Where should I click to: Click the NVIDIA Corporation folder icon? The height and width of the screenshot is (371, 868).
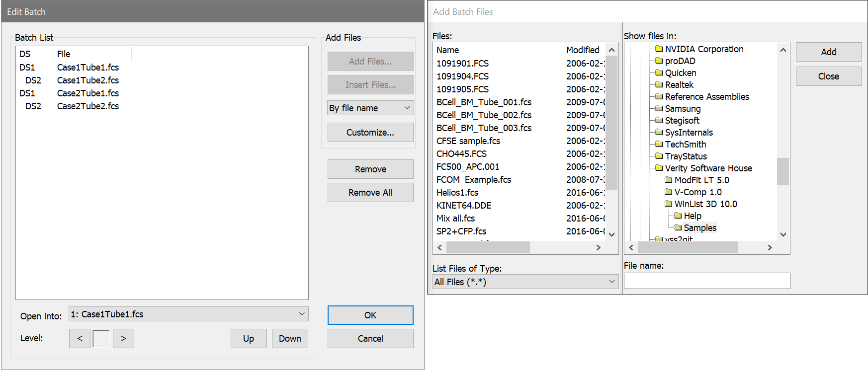click(659, 49)
